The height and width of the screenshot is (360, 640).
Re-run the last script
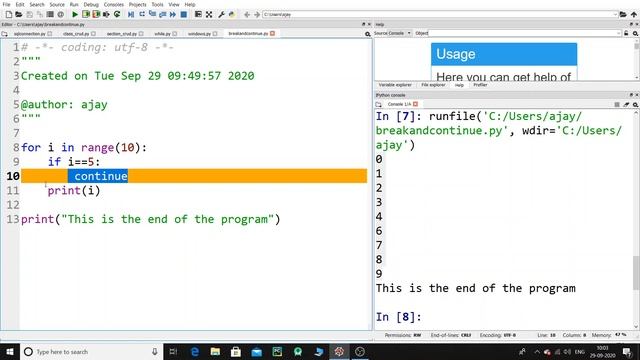coord(117,14)
